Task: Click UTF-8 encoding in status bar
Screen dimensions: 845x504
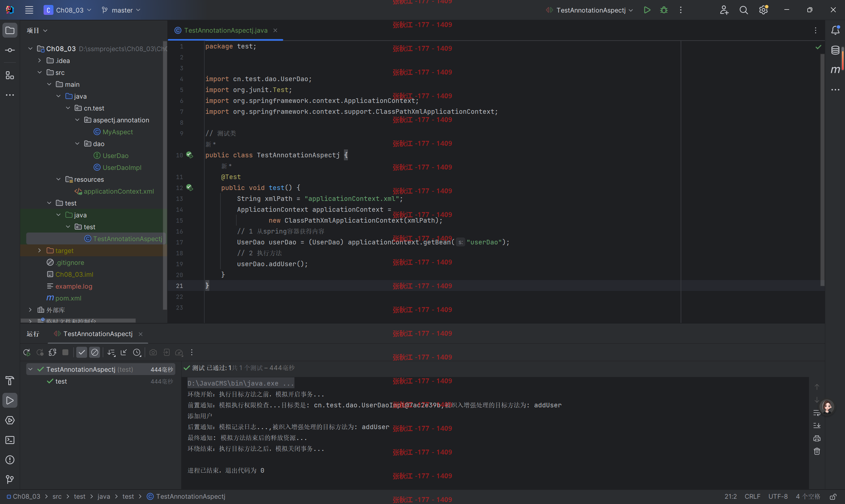Action: tap(778, 496)
